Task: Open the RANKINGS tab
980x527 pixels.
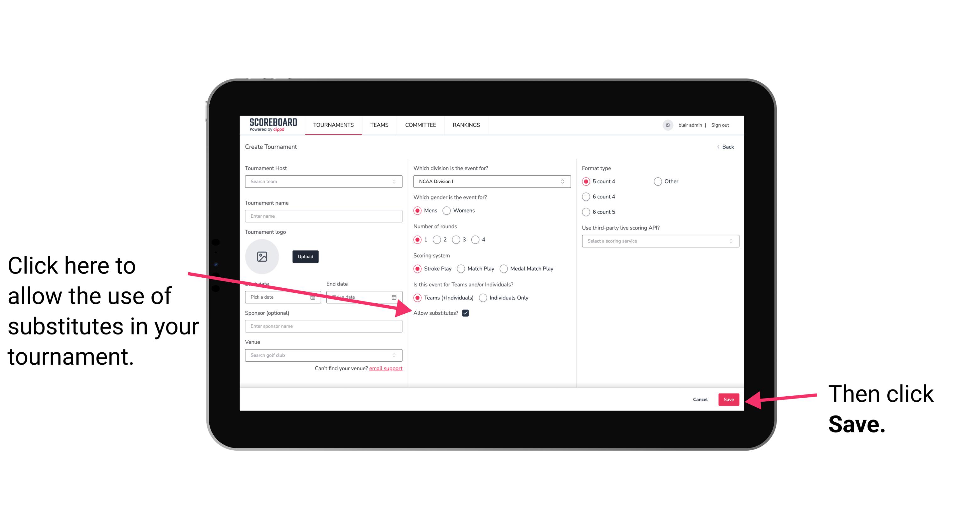Action: (x=465, y=125)
